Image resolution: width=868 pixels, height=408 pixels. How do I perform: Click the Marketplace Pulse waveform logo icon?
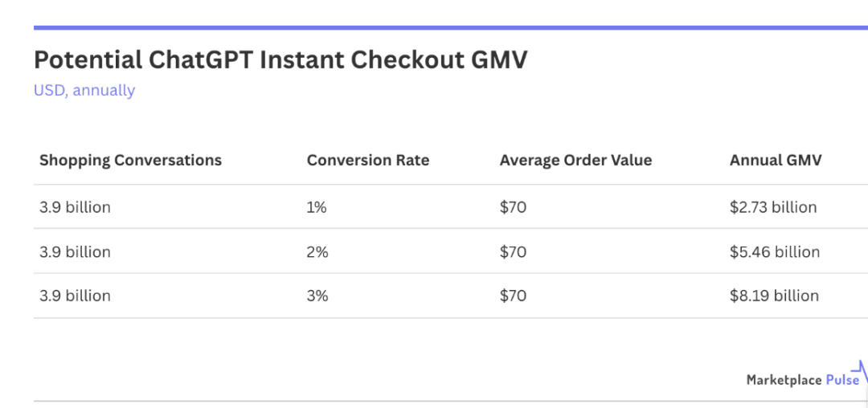(860, 372)
